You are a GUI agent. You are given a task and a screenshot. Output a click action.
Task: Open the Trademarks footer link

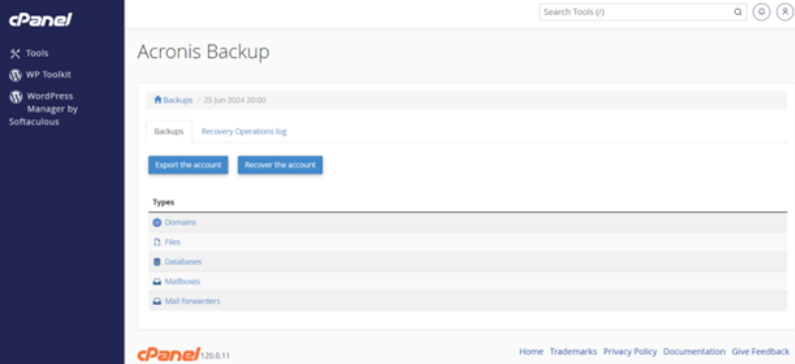(x=573, y=351)
